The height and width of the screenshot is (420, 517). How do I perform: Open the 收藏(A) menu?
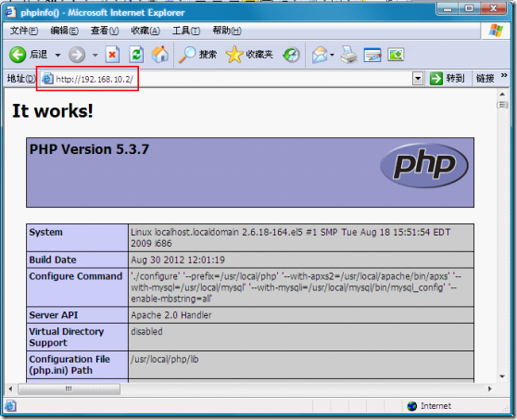click(x=145, y=31)
